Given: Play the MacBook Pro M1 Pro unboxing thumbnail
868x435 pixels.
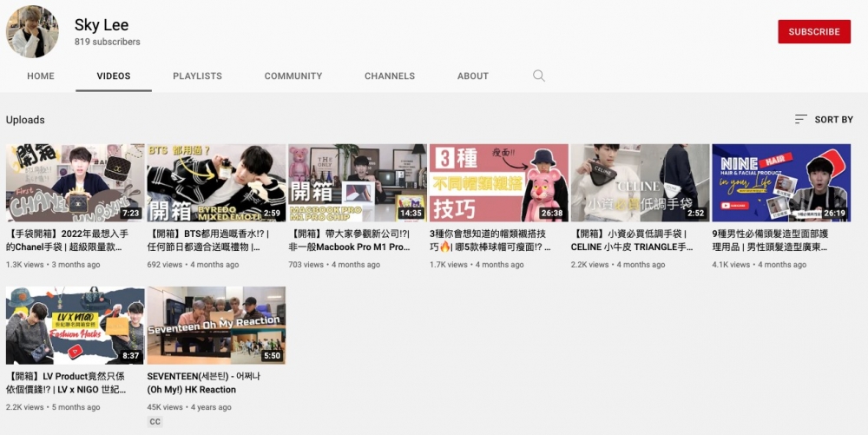Looking at the screenshot, I should [x=357, y=182].
